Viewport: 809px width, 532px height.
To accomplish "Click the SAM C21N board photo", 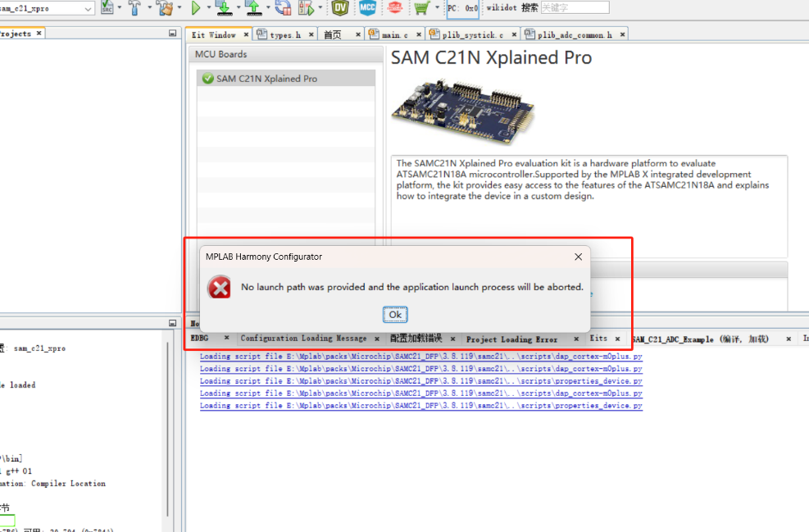I will (463, 112).
